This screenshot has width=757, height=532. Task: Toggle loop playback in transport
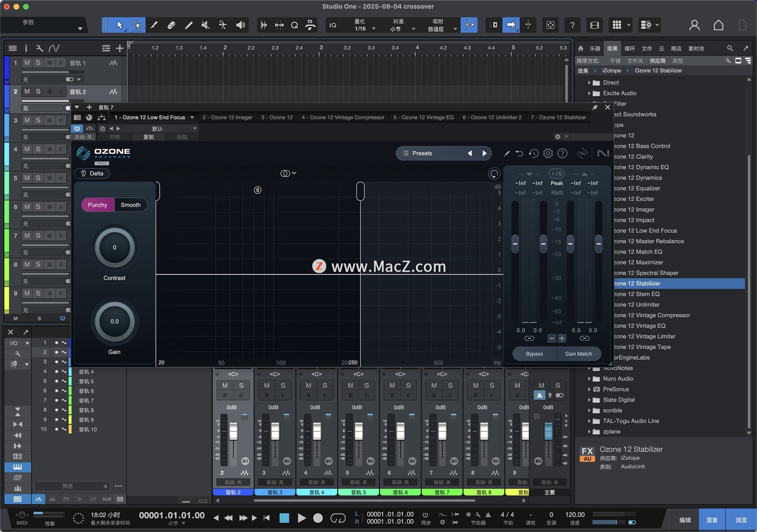pyautogui.click(x=338, y=518)
